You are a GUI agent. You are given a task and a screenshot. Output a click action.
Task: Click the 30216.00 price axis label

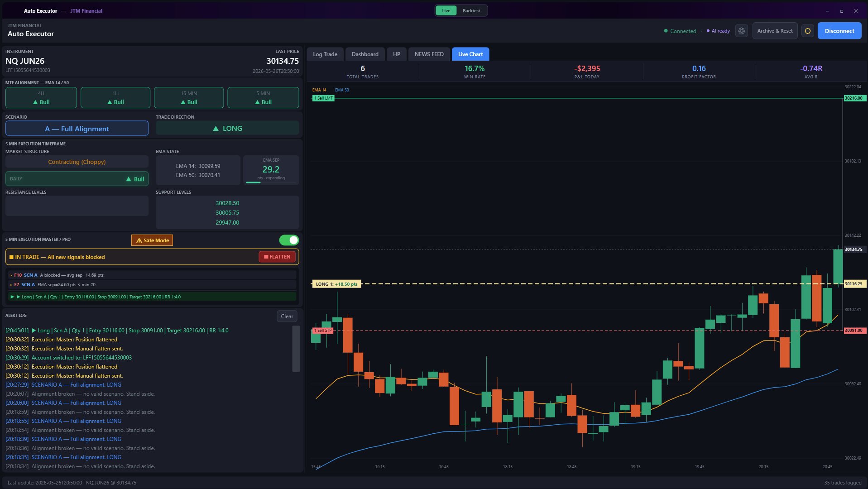854,98
